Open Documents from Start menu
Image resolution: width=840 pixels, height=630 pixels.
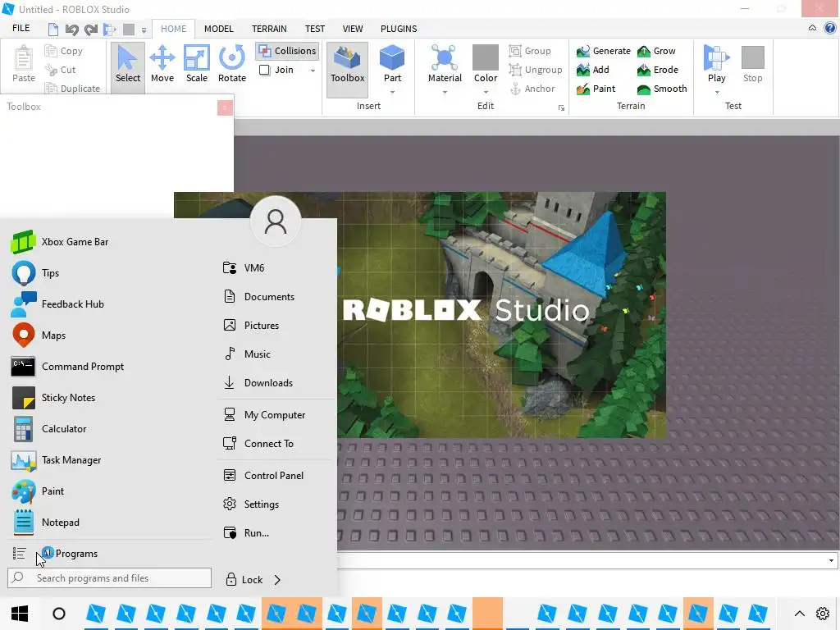click(x=258, y=297)
